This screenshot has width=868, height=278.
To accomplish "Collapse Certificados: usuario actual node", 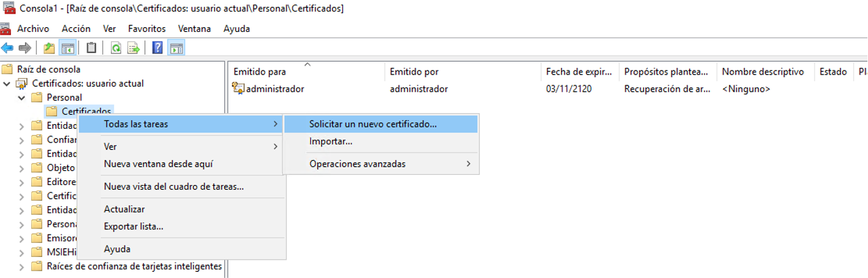I will click(x=7, y=83).
